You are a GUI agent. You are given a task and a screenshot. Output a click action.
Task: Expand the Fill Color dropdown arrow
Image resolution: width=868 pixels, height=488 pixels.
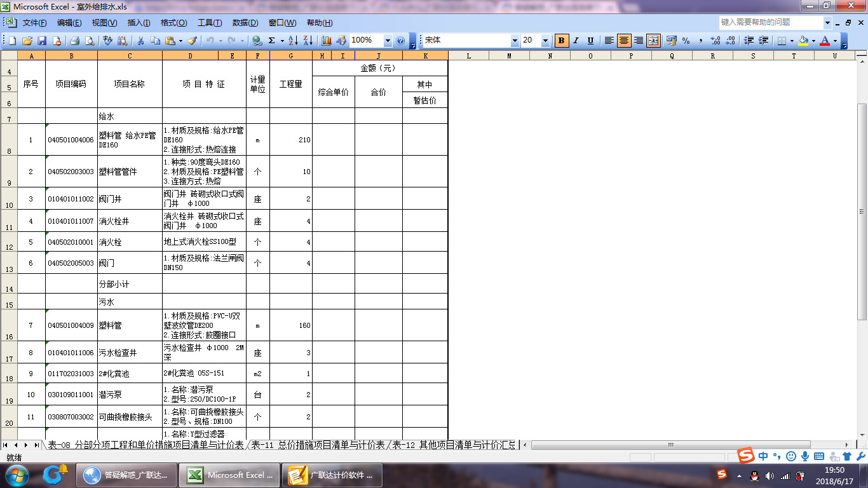pos(814,40)
